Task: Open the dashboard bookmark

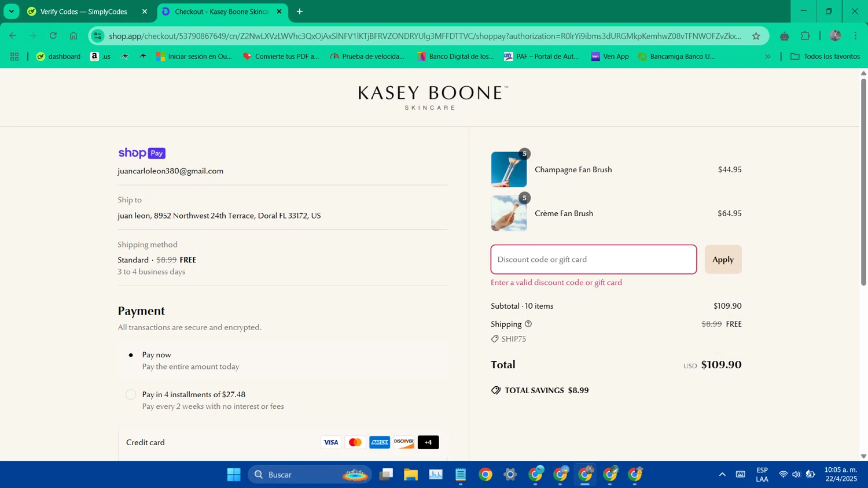Action: point(58,57)
